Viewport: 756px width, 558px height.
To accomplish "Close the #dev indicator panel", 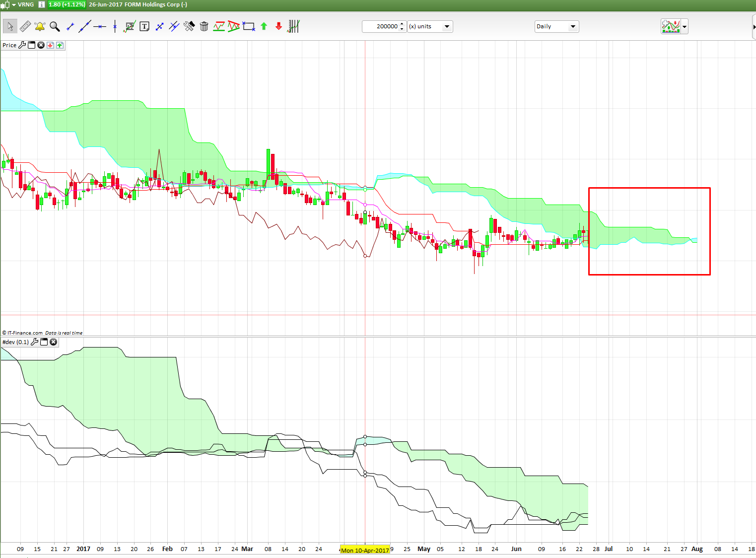I will click(54, 342).
